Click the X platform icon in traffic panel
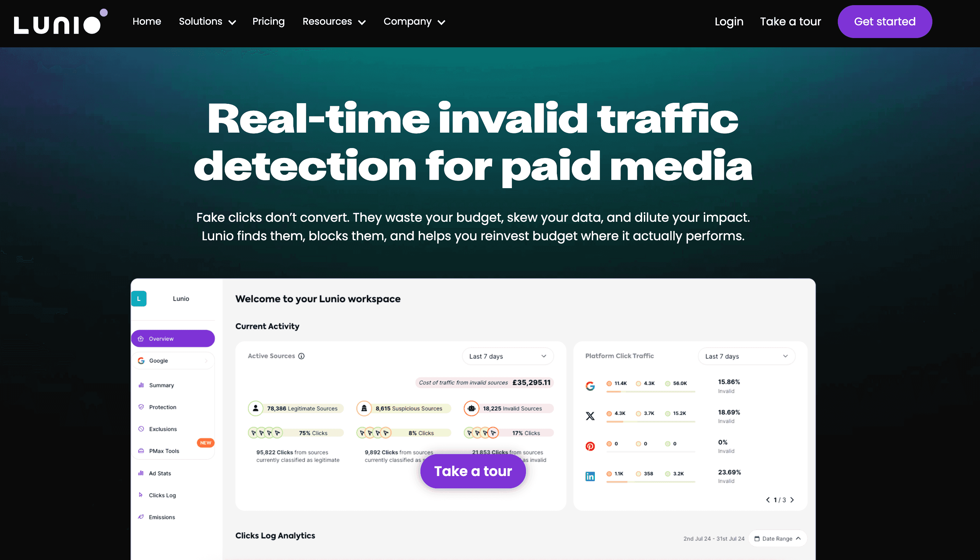 click(x=590, y=416)
